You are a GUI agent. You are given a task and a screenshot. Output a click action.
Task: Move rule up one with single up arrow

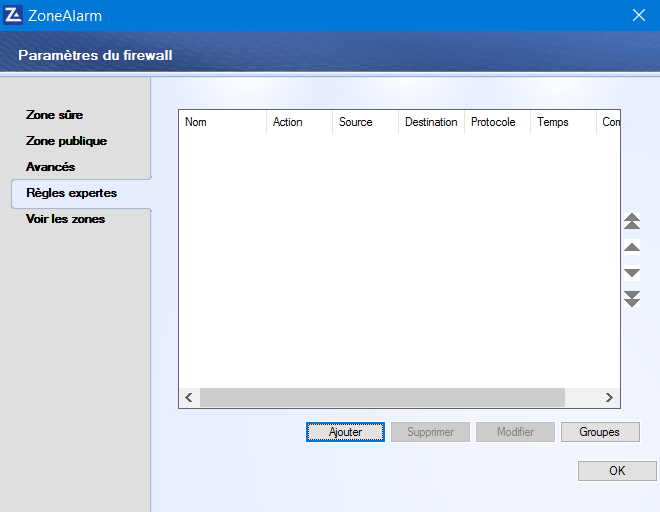click(x=632, y=247)
